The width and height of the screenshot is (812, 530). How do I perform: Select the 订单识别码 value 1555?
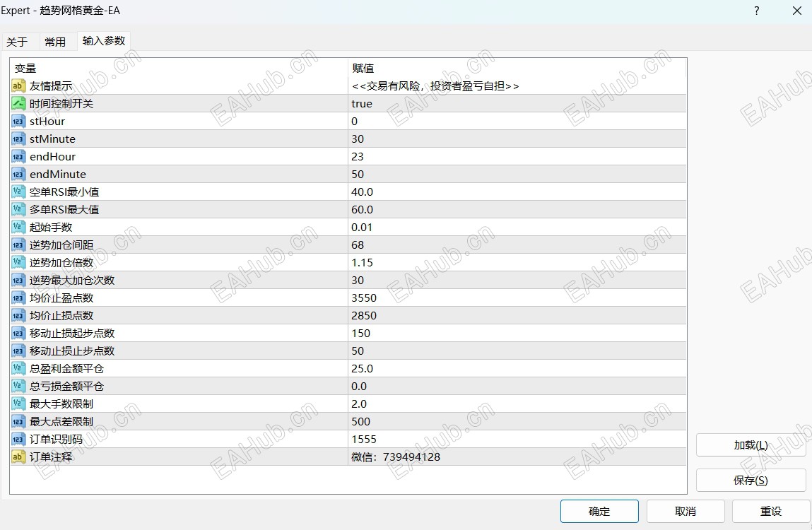tap(364, 440)
